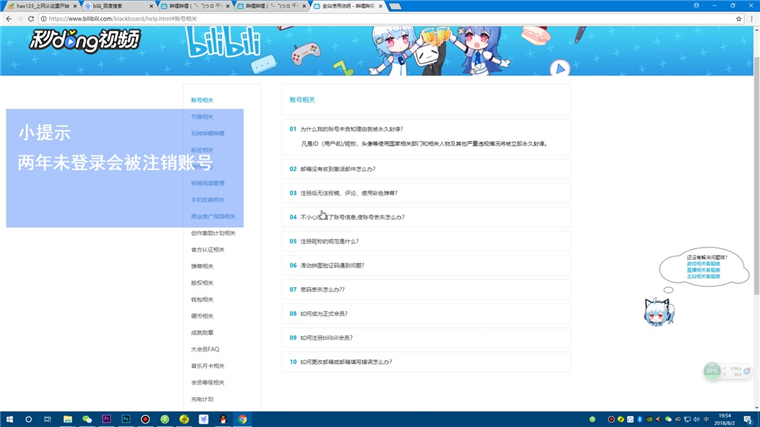The height and width of the screenshot is (427, 760).
Task: Open 版权相关 sidebar category
Action: (x=202, y=283)
